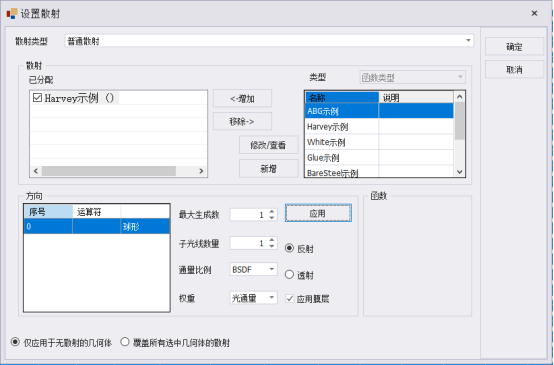Close the 设置散射 dialog

(x=534, y=13)
